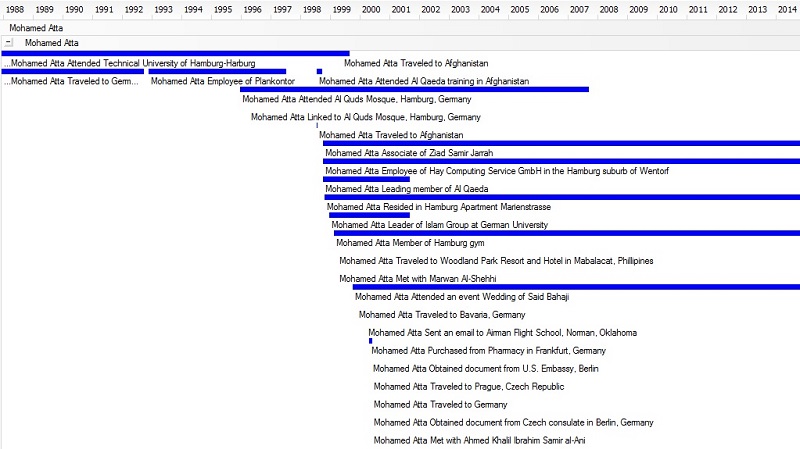
Task: Select Met with Ahmed Khalil Ibrahim Samir al-Ani
Action: click(480, 440)
